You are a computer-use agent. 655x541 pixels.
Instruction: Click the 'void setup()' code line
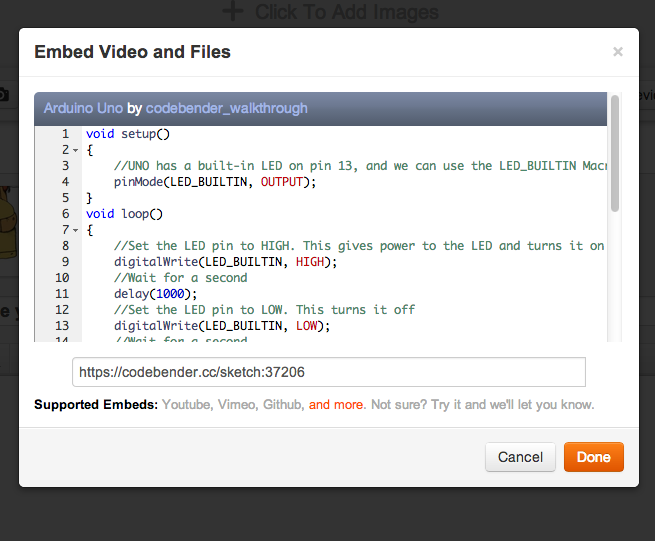click(x=128, y=134)
